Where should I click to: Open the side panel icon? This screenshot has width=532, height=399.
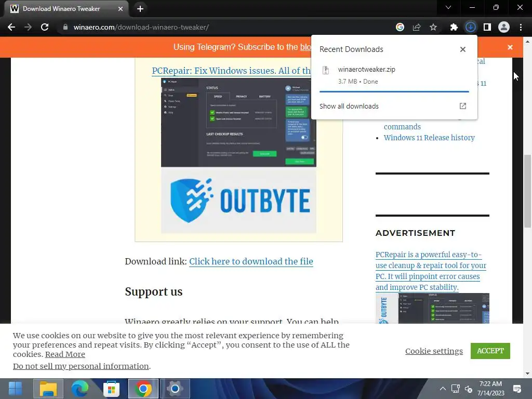pyautogui.click(x=487, y=27)
